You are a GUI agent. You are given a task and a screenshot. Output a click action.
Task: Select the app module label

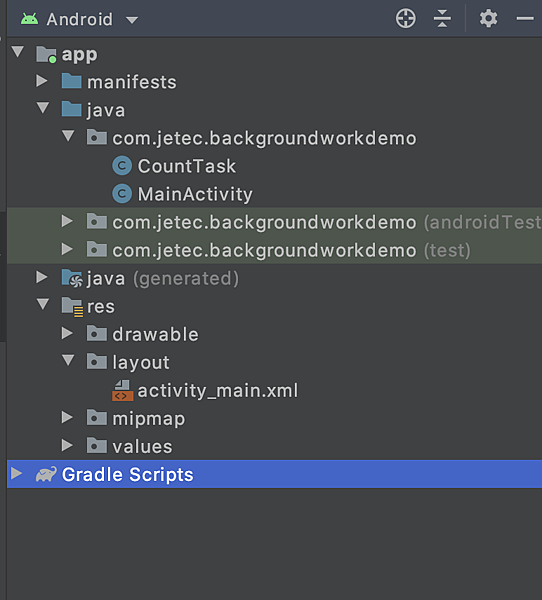(x=80, y=55)
